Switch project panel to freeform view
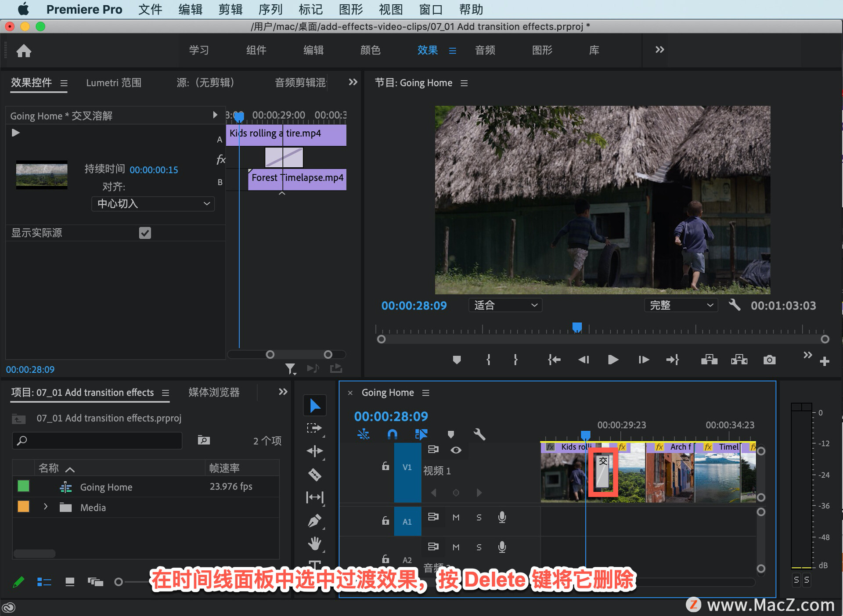The image size is (843, 616). pyautogui.click(x=95, y=582)
